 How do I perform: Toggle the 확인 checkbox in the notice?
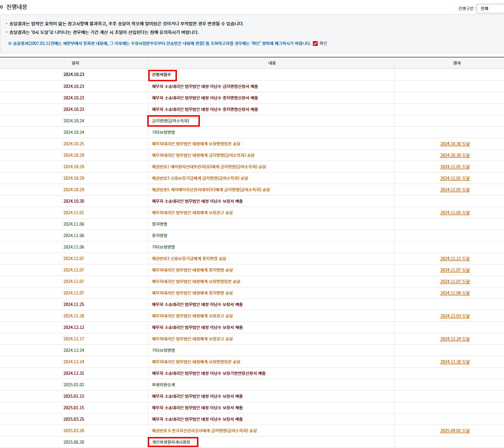pos(315,44)
